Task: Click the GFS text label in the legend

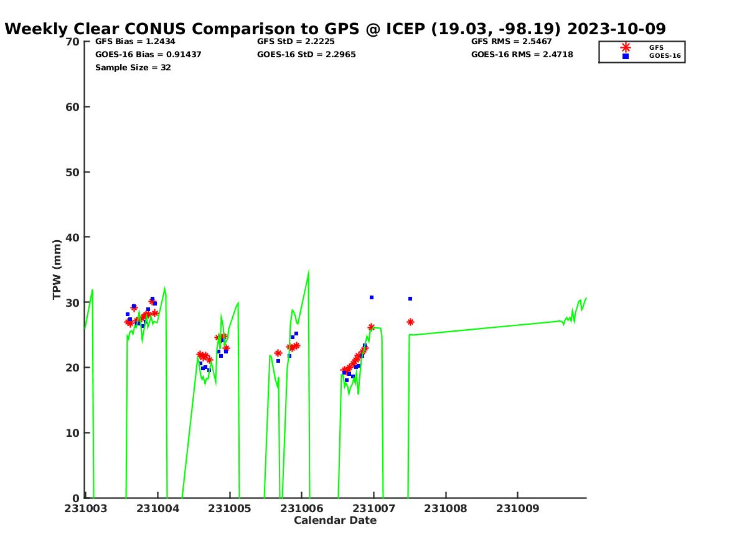Action: click(656, 47)
